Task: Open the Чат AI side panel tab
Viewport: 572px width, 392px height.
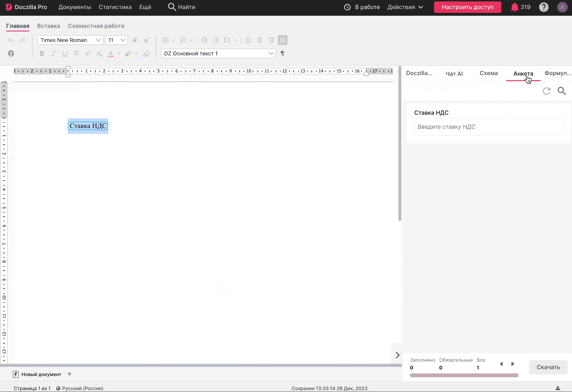Action: click(x=454, y=74)
